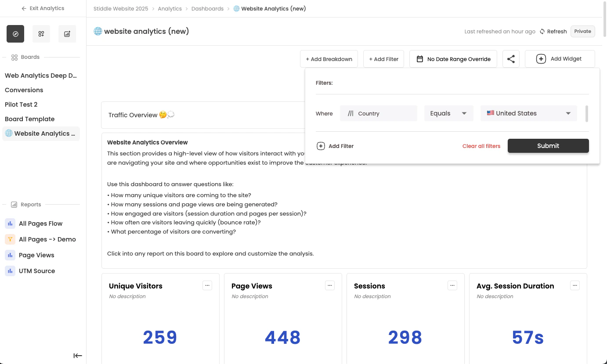Open the Board Template board

[x=30, y=119]
